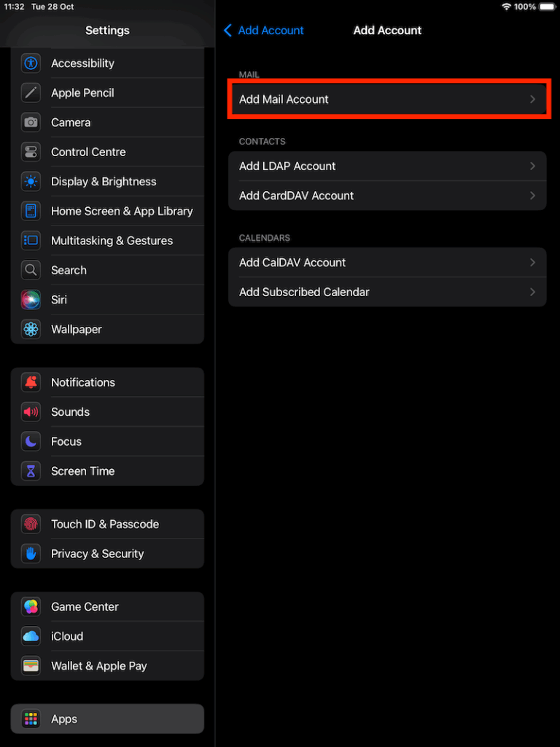Image resolution: width=560 pixels, height=747 pixels.
Task: Expand Add Mail Account chevron
Action: pyautogui.click(x=532, y=99)
